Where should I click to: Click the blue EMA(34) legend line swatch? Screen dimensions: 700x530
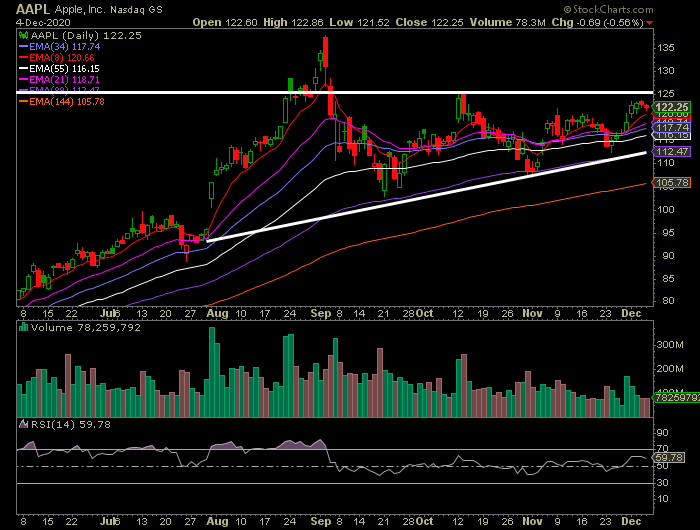24,46
